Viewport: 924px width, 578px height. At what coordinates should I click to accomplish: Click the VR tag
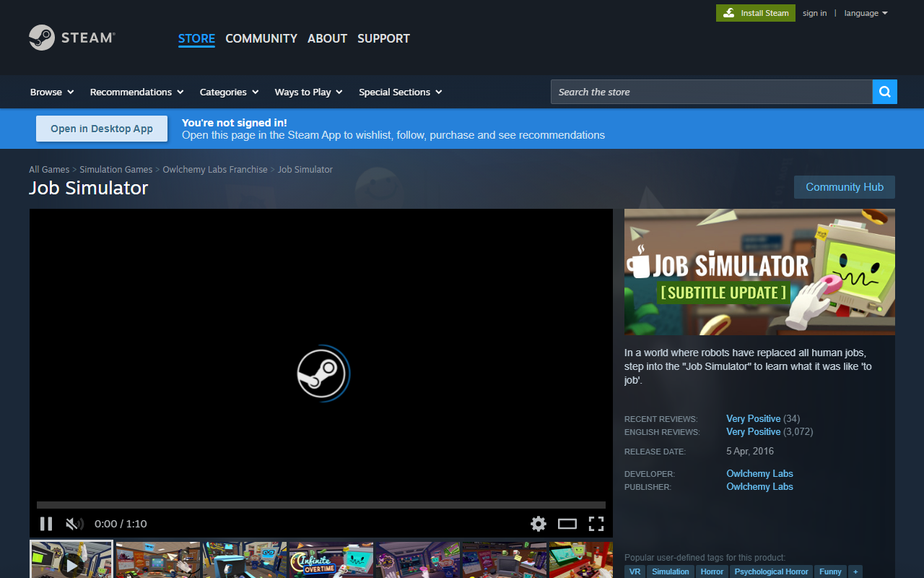(x=635, y=571)
